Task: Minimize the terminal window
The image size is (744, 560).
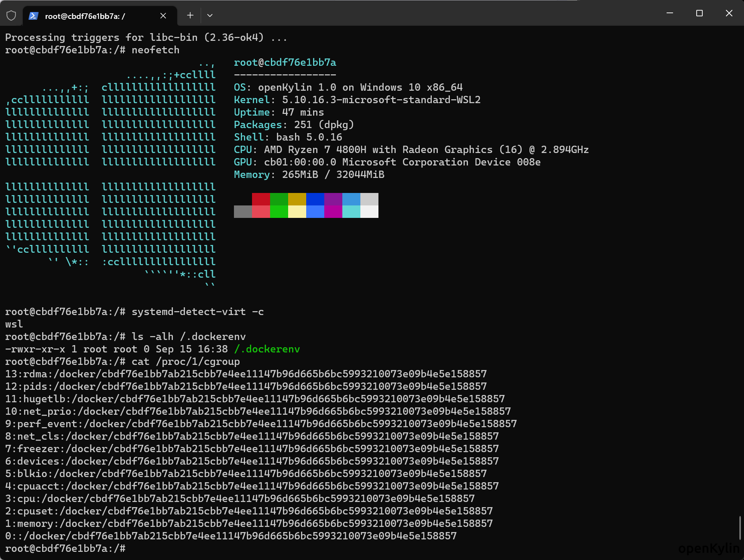Action: pos(670,13)
